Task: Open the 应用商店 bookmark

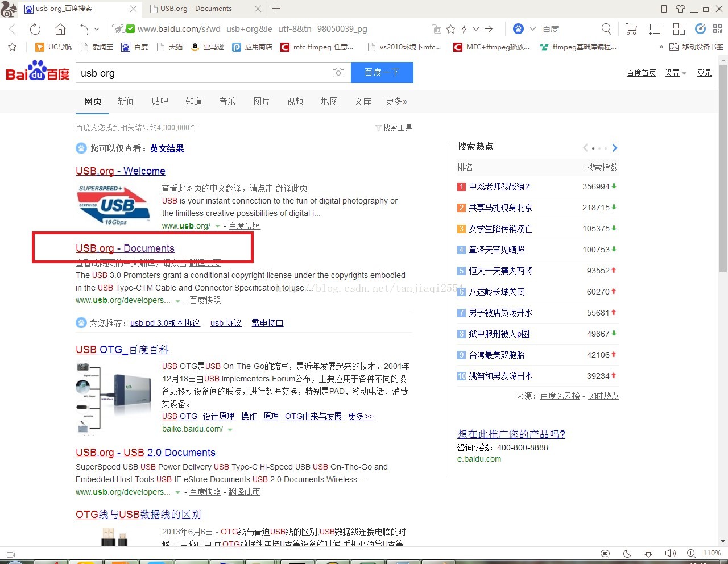Action: click(x=253, y=47)
